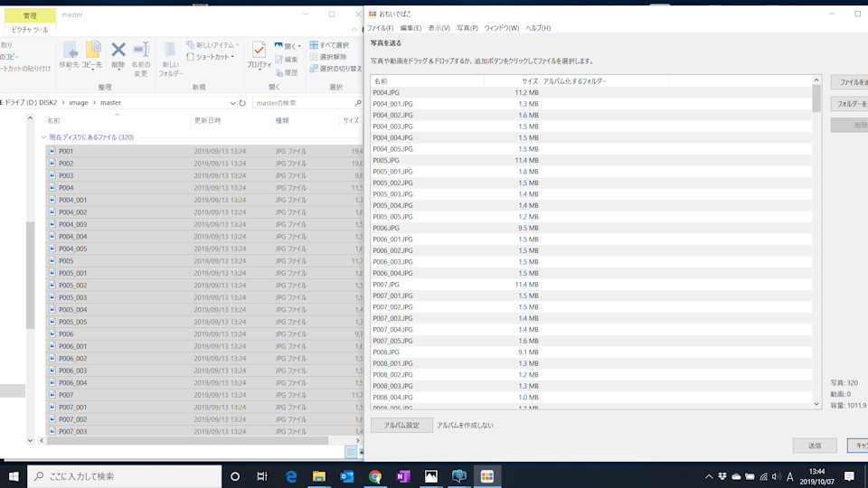Click 選択解除 deselect all

coord(328,57)
